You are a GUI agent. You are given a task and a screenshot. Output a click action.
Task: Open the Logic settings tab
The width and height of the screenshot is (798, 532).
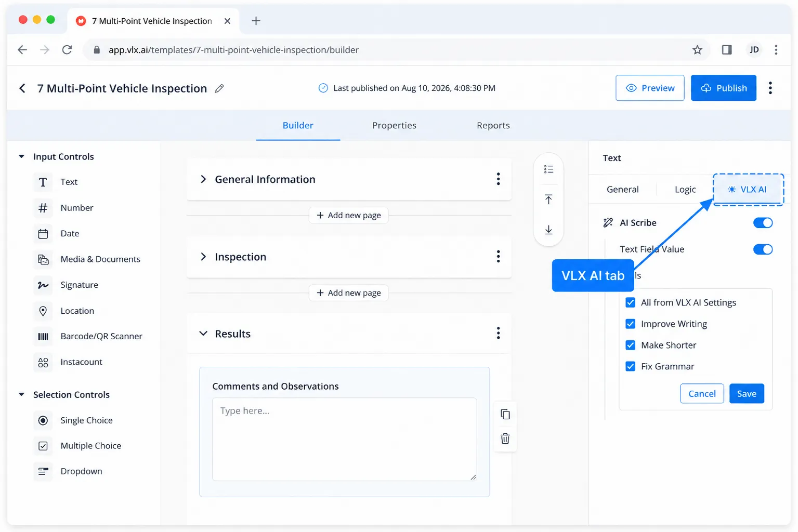pos(685,190)
